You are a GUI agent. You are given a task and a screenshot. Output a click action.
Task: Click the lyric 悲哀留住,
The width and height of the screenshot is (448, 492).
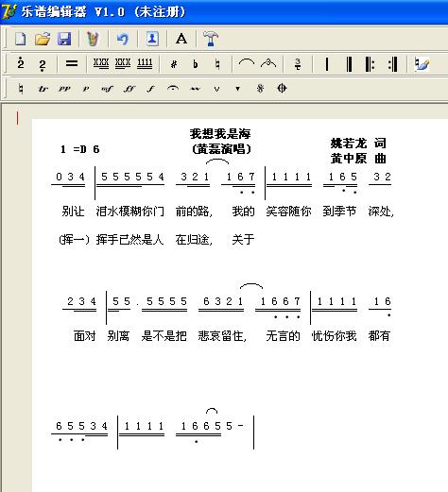pyautogui.click(x=222, y=336)
